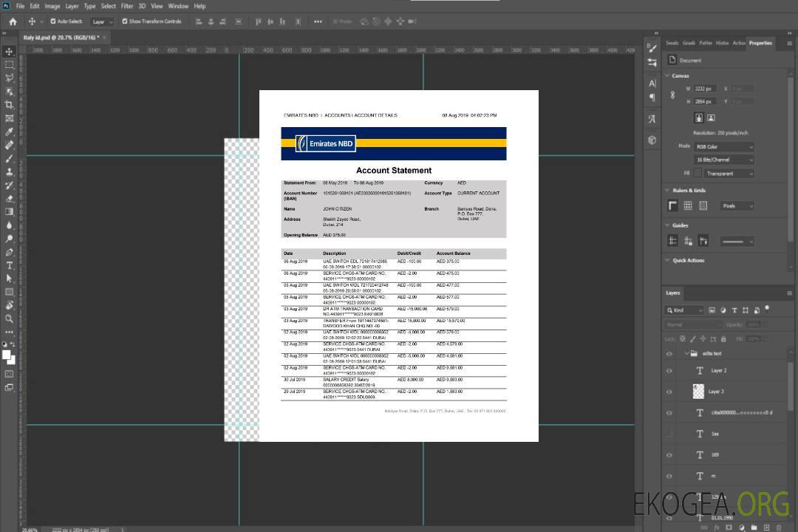Open the 16 Bits/Channel dropdown

(x=723, y=160)
